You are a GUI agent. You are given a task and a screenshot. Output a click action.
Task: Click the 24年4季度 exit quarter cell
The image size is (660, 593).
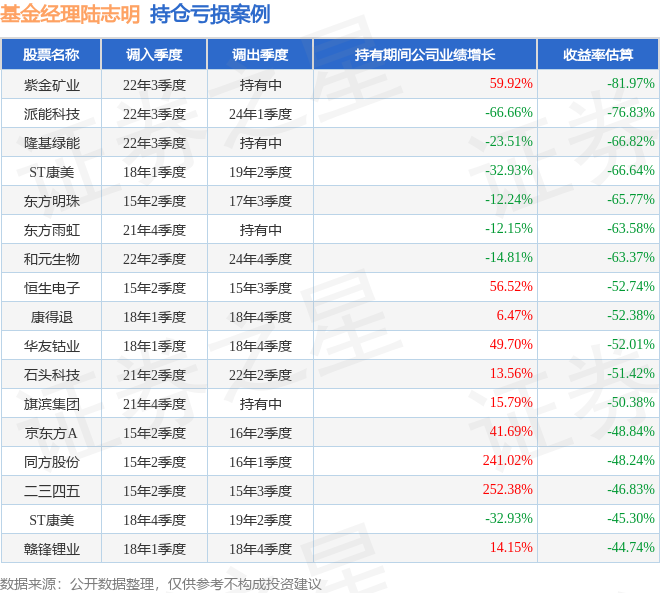click(260, 259)
